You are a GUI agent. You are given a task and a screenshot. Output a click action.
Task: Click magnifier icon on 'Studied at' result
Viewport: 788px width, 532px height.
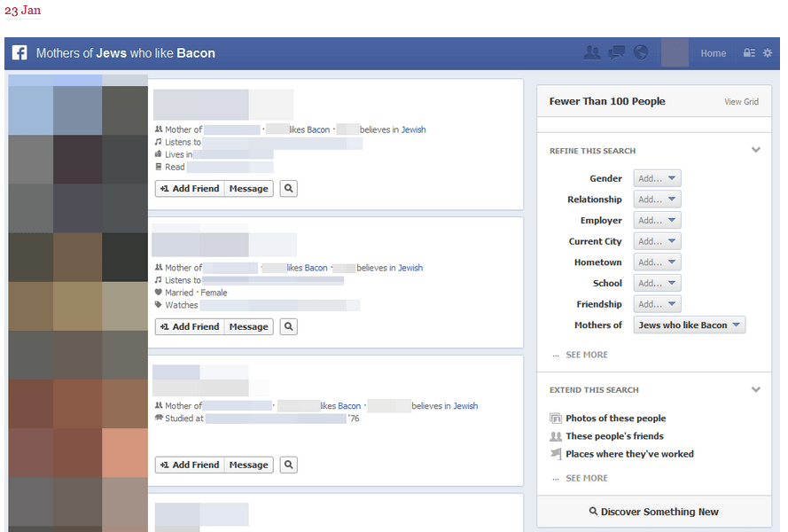(288, 465)
